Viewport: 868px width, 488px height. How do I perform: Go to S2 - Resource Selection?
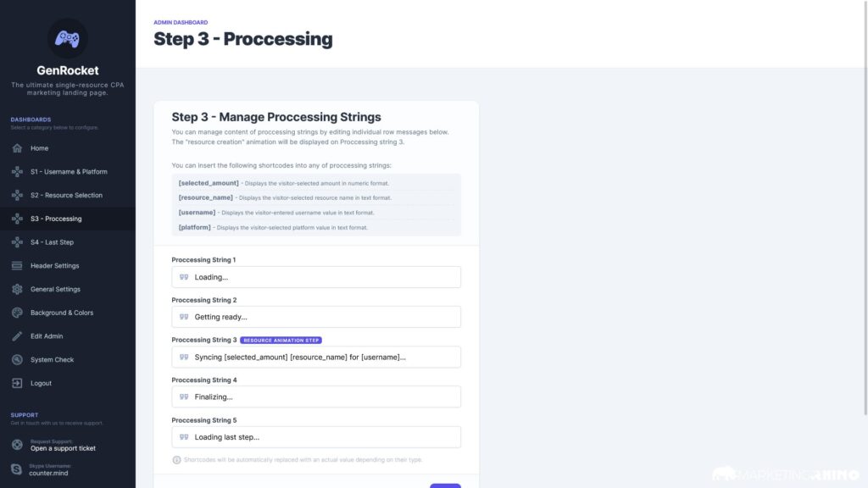pyautogui.click(x=68, y=196)
